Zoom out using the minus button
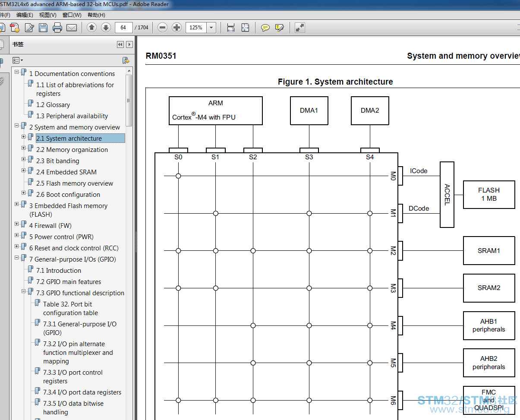 pos(162,28)
